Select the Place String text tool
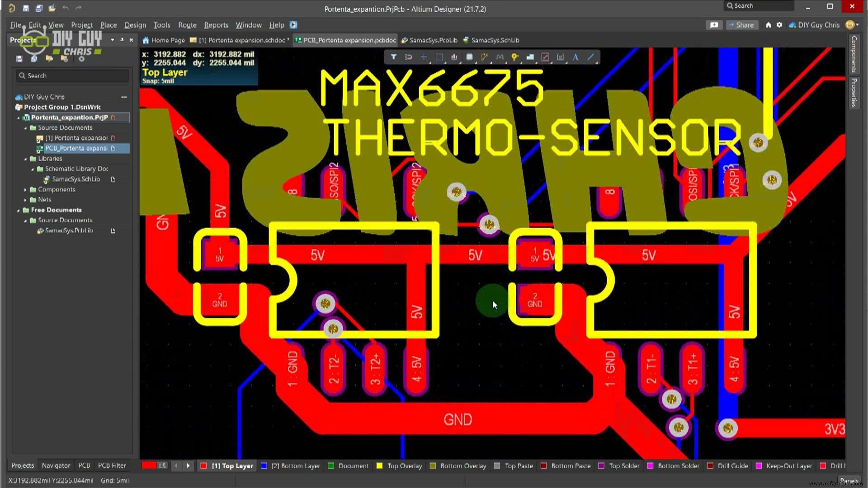The width and height of the screenshot is (868, 488). 576,57
